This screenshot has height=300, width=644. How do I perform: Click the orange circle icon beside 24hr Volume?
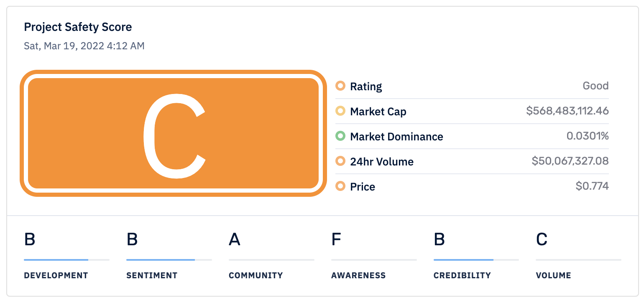[x=340, y=161]
